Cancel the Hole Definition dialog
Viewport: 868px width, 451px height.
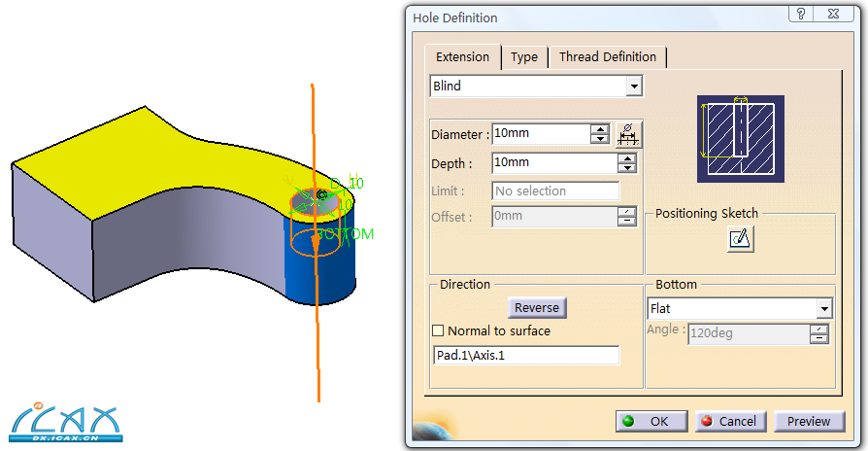tap(731, 422)
